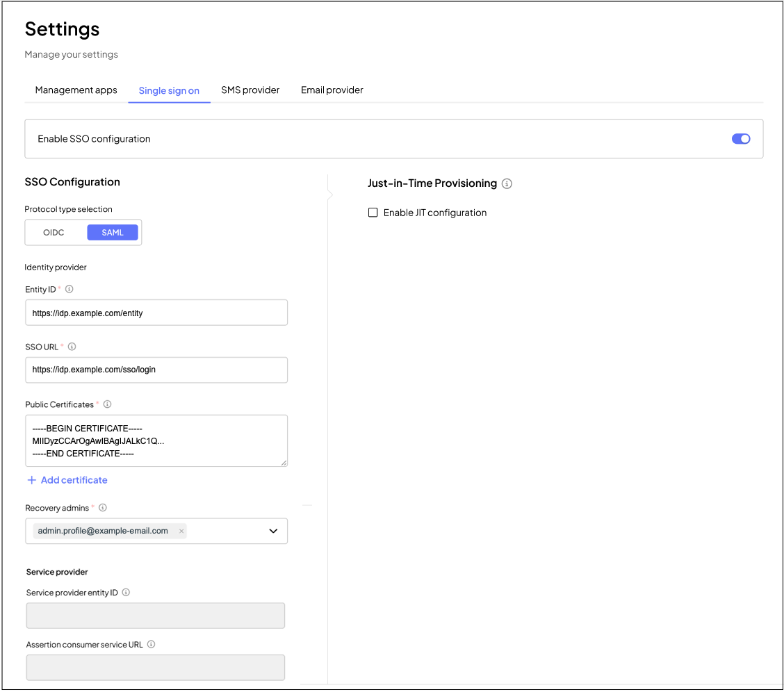This screenshot has height=692, width=784.
Task: Click the Add certificate link
Action: 67,480
